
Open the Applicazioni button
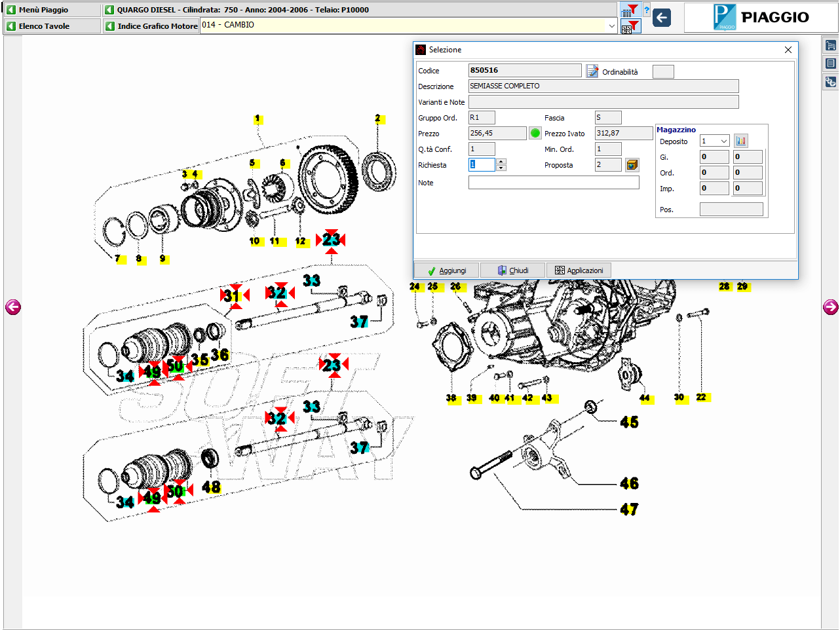point(579,270)
